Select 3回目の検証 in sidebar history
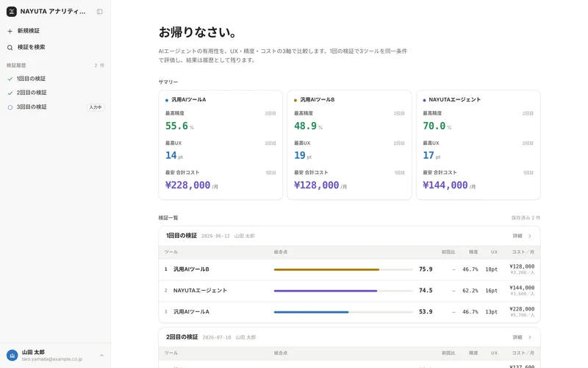The height and width of the screenshot is (368, 588). point(55,107)
